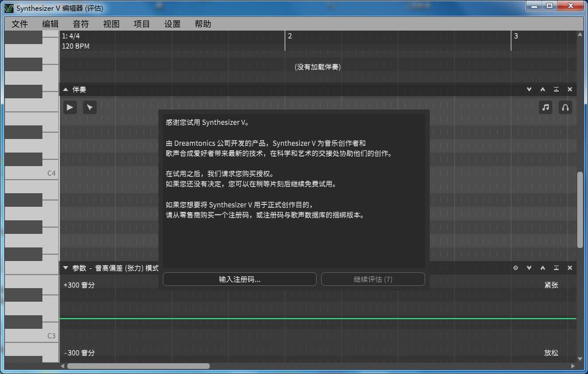Click the horizontal scrollbar thumb at bottom
The height and width of the screenshot is (374, 588).
[x=138, y=366]
